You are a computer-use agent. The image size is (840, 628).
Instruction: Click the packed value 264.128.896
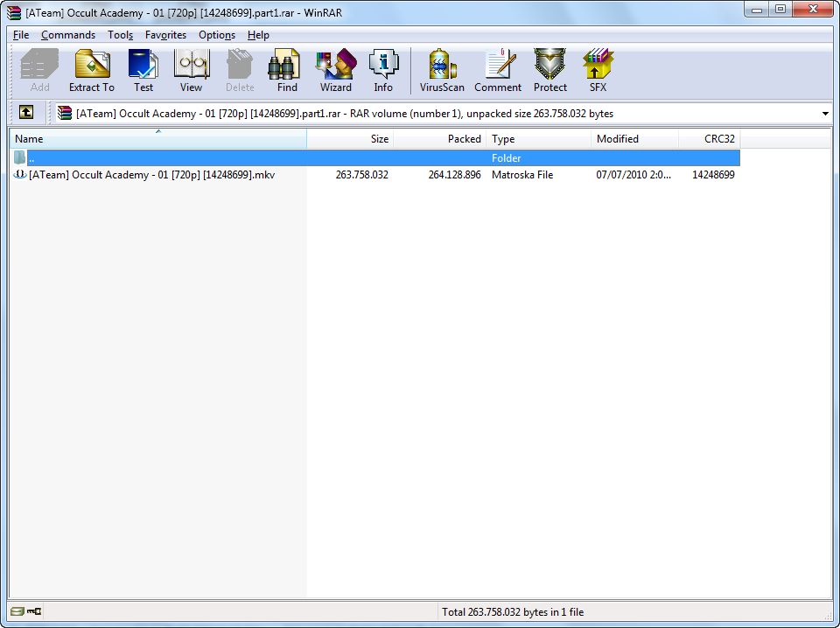454,175
